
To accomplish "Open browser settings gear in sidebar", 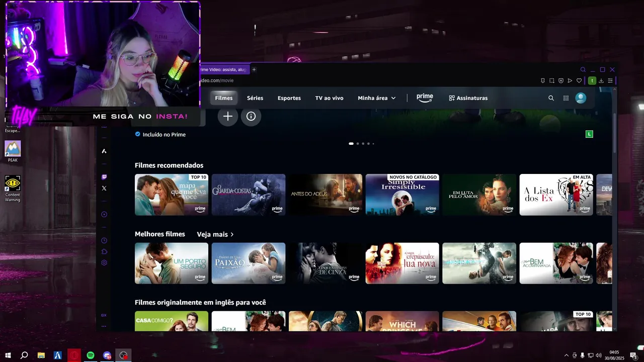I will 104,262.
